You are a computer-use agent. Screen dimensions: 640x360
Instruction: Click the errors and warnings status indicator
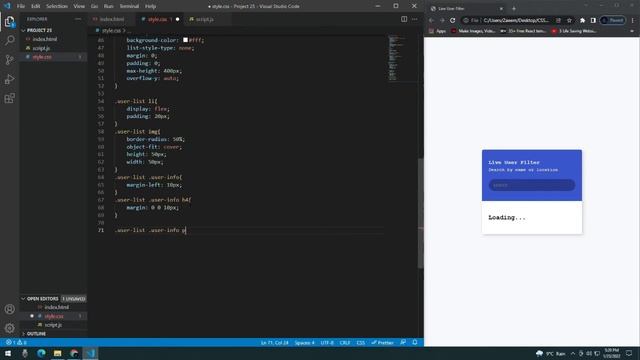coord(16,342)
